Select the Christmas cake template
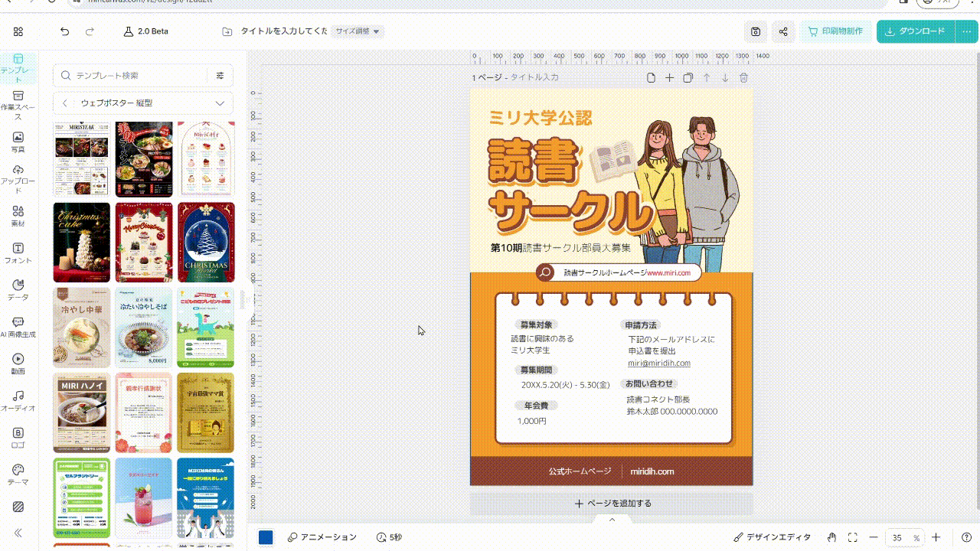980x551 pixels. (82, 243)
